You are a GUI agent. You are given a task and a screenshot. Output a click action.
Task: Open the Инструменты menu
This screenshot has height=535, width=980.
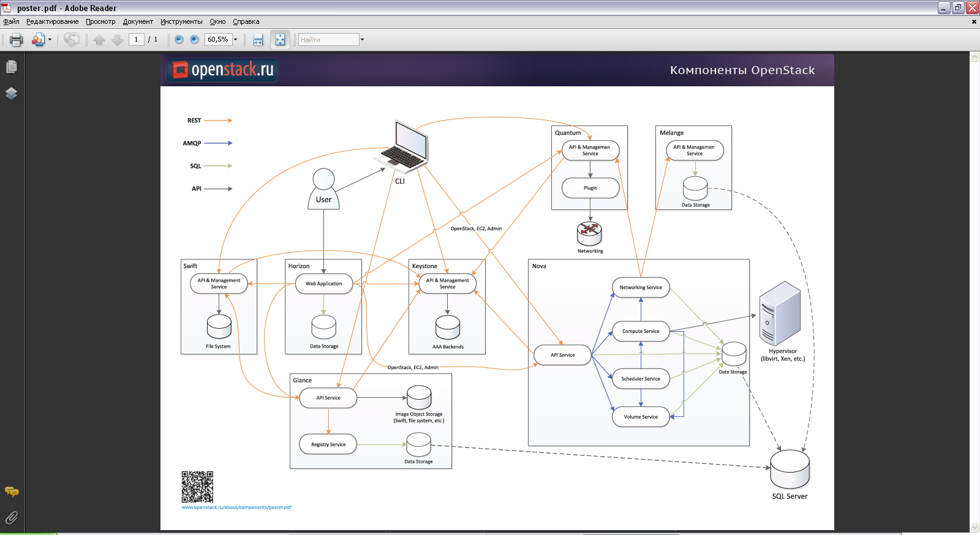coord(181,21)
